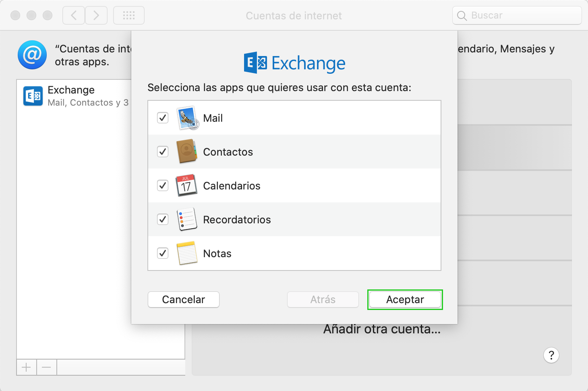Viewport: 588px width, 391px height.
Task: Turn off the Notas checkbox
Action: coord(163,253)
